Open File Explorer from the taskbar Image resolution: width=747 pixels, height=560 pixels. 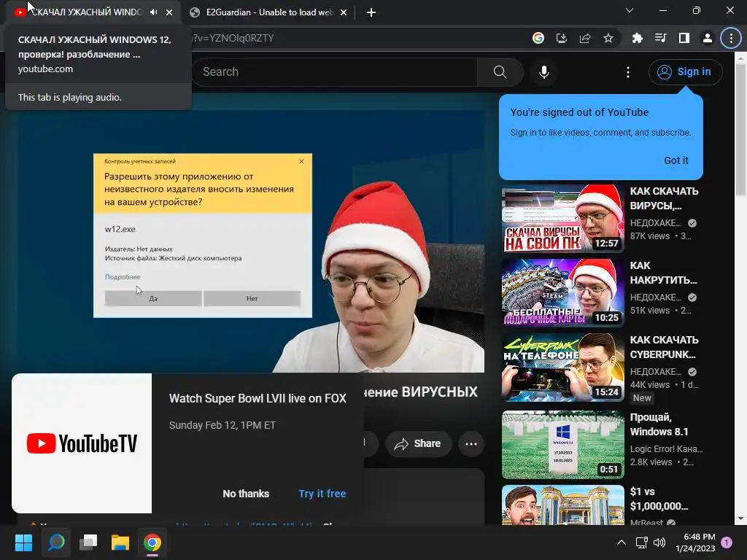pyautogui.click(x=120, y=542)
